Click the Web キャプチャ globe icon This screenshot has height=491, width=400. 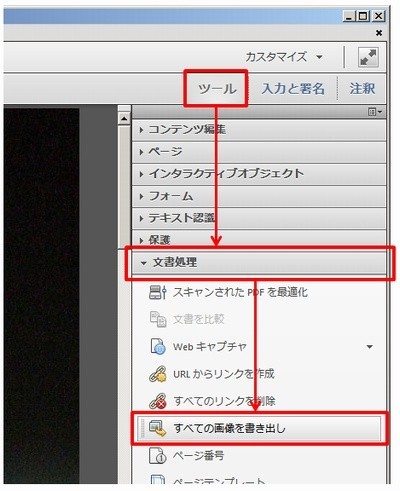157,346
